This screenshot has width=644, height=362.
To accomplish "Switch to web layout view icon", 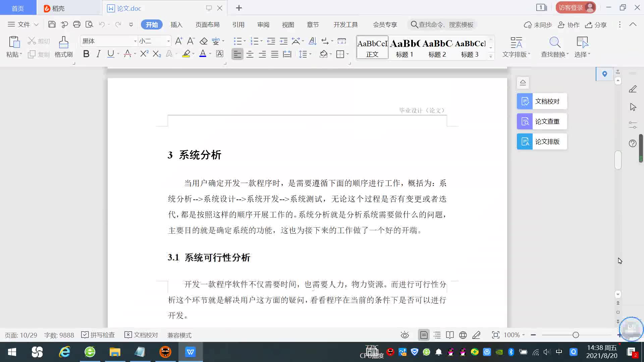I will tap(463, 335).
